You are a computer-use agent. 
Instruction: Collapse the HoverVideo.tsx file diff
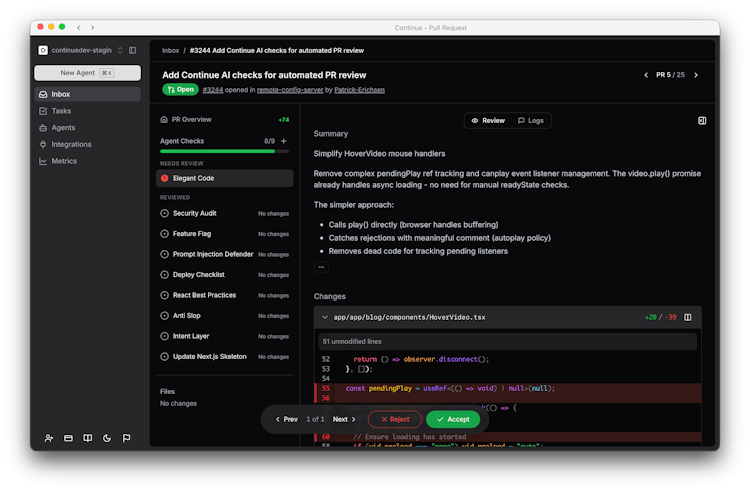[324, 317]
